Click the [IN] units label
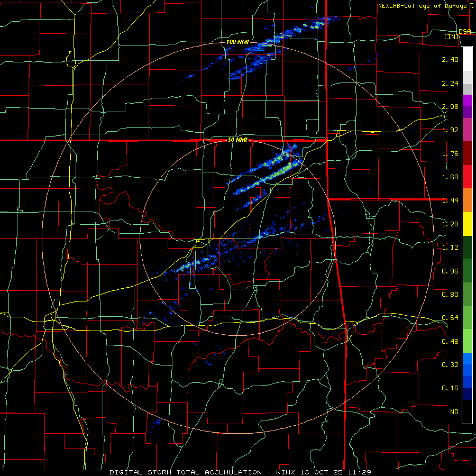Image resolution: width=476 pixels, height=476 pixels. [452, 37]
